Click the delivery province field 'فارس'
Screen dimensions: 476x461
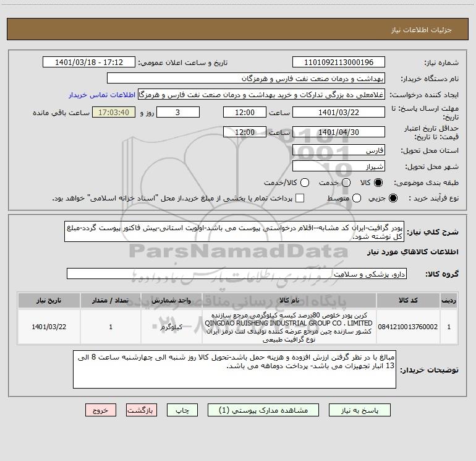click(x=339, y=150)
